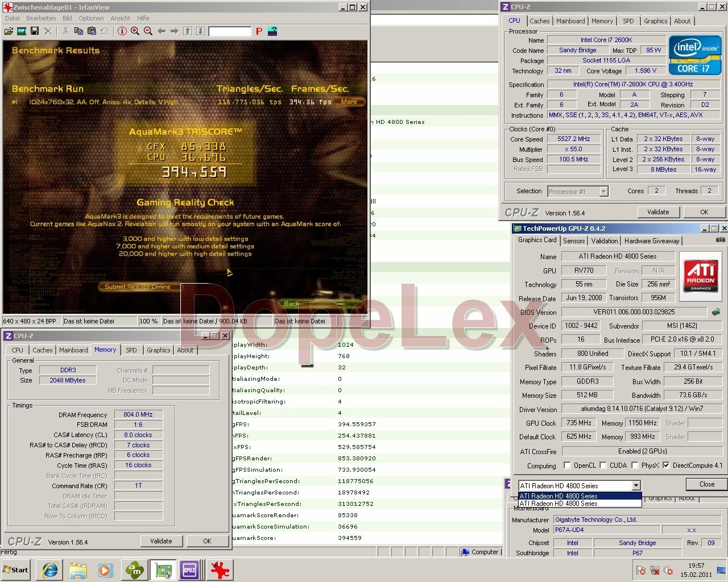This screenshot has width=728, height=582.
Task: Click the down arrow page icon
Action: [201, 31]
